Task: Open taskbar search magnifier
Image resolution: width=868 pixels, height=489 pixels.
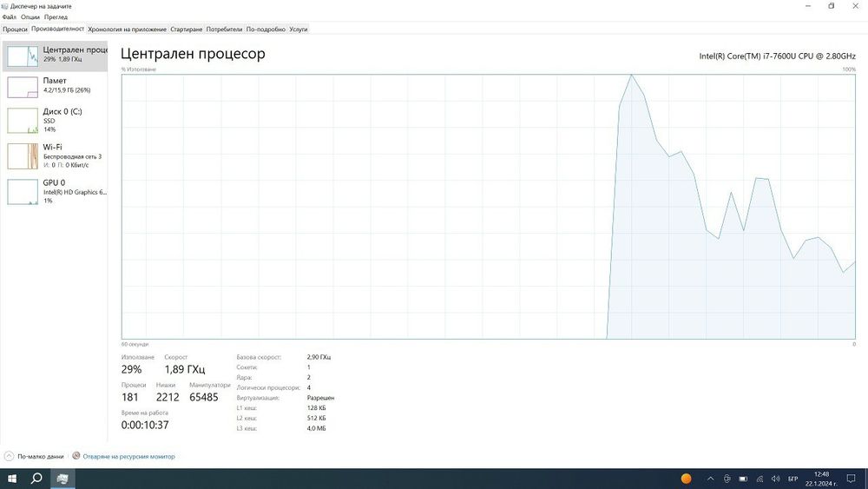Action: point(36,479)
